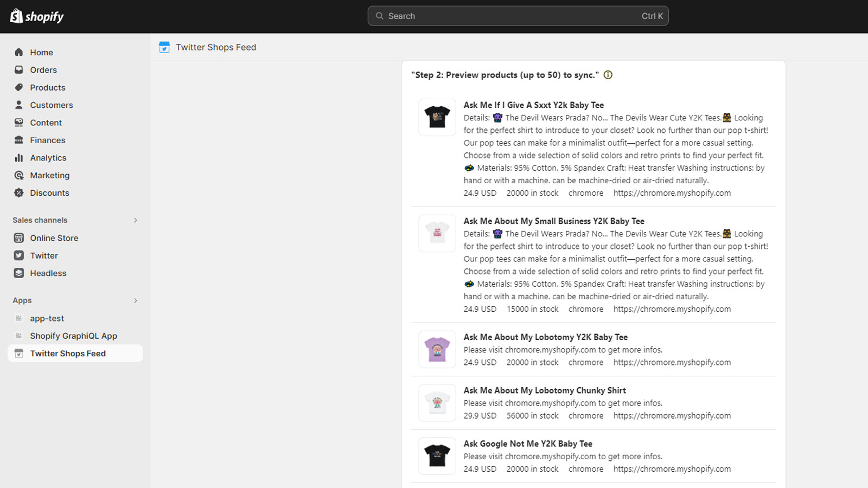This screenshot has height=488, width=868.
Task: Focus the Search input field
Action: click(x=518, y=16)
